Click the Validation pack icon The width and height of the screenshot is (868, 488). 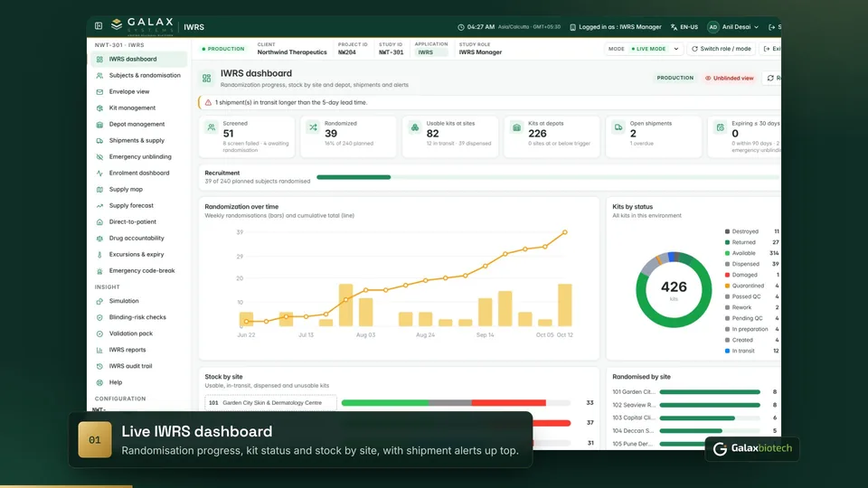[99, 333]
